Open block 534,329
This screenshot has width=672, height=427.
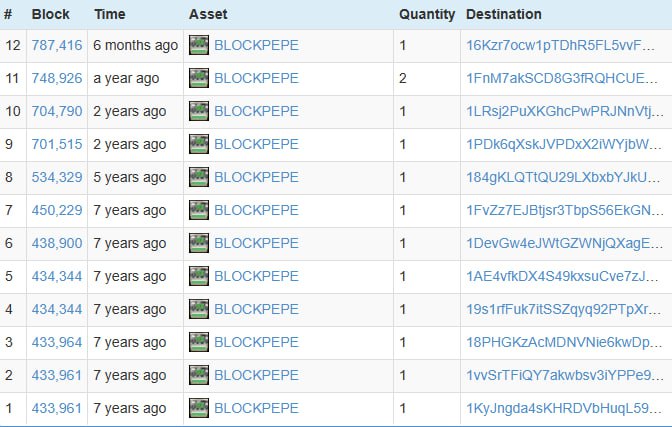pos(57,177)
